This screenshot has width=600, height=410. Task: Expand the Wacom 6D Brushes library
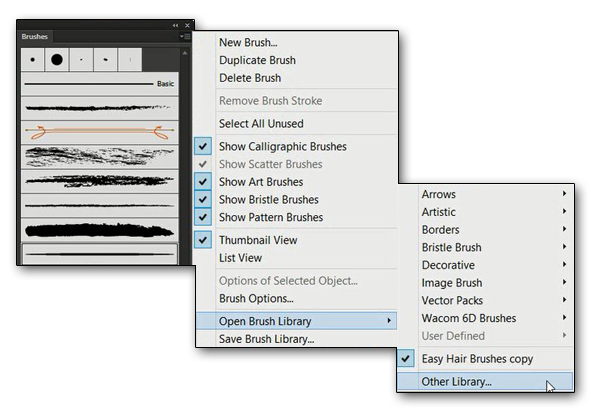[x=485, y=318]
